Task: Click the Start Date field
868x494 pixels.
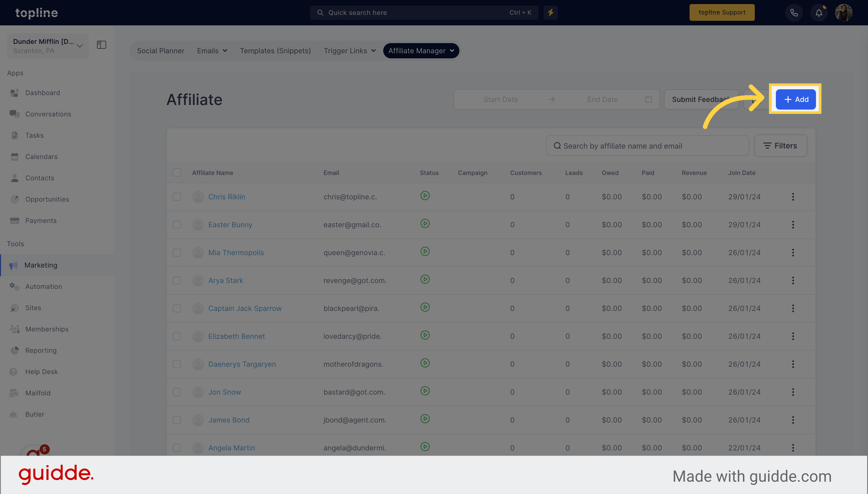Action: tap(501, 99)
